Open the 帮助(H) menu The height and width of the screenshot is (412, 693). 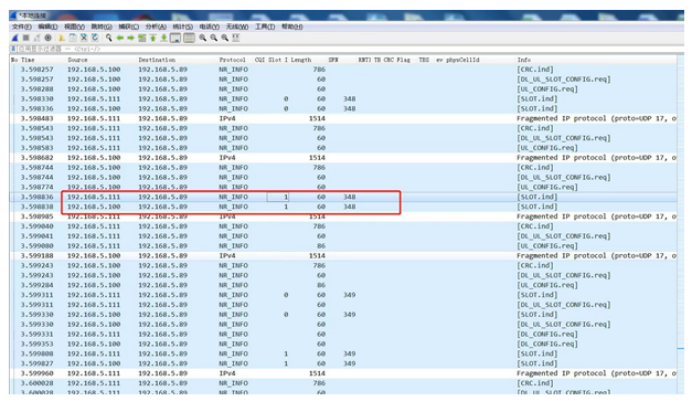tap(291, 27)
